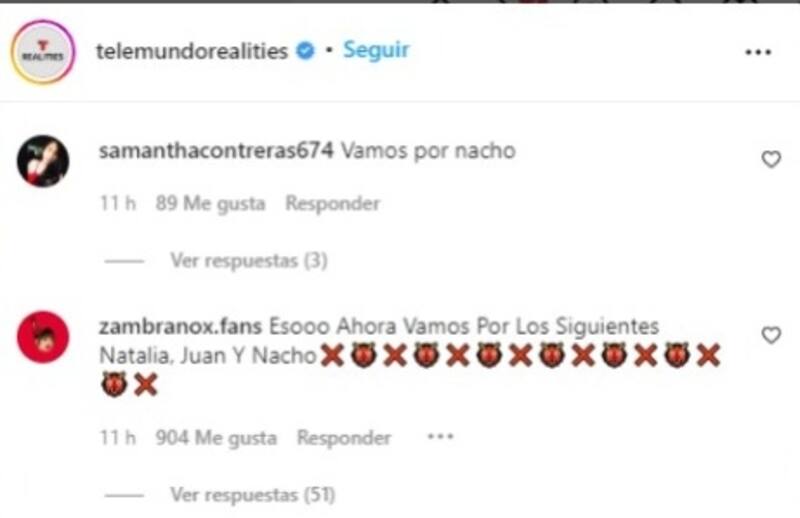The height and width of the screenshot is (518, 800).
Task: Reply to zambranox.fans comment with Responder
Action: click(344, 438)
